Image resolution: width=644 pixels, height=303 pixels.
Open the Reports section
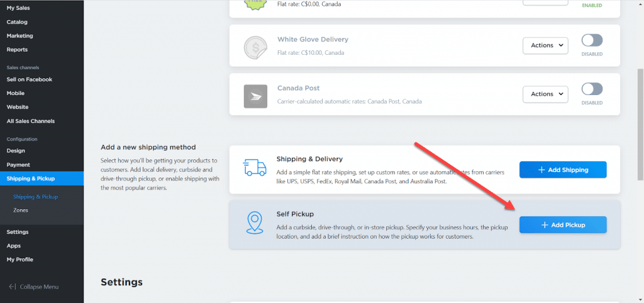(x=17, y=50)
